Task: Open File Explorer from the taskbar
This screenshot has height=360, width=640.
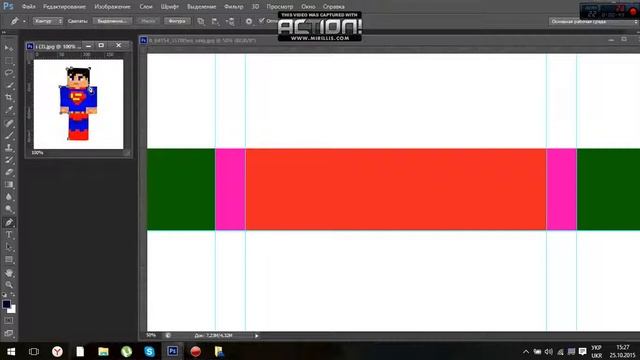Action: tap(103, 351)
